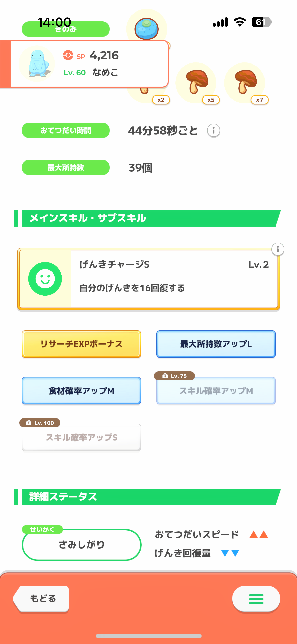Tap the Pokémon portrait thumbnail
297x644 pixels.
click(x=37, y=64)
